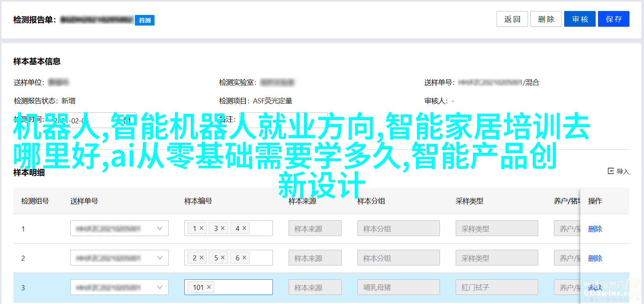Click the 样本基本信息 section title
The width and height of the screenshot is (644, 304).
point(37,61)
